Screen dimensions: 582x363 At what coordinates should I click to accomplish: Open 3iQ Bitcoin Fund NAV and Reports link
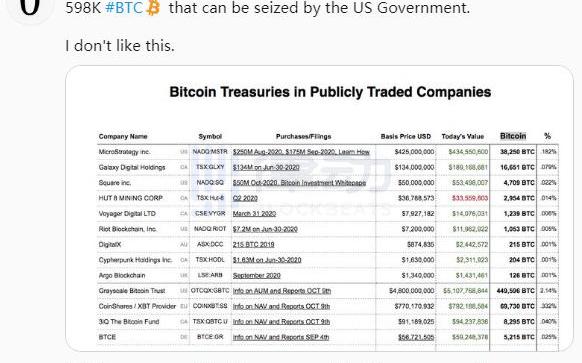pyautogui.click(x=281, y=322)
